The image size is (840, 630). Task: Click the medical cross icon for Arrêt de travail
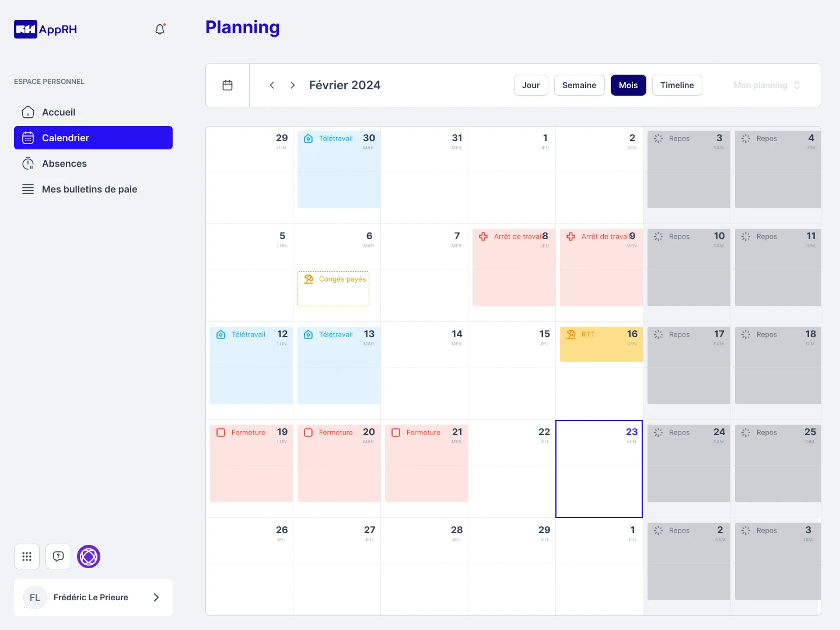click(483, 236)
